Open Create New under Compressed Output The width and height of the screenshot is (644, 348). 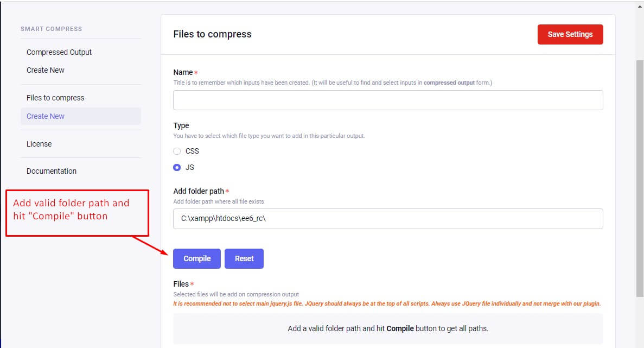[46, 70]
